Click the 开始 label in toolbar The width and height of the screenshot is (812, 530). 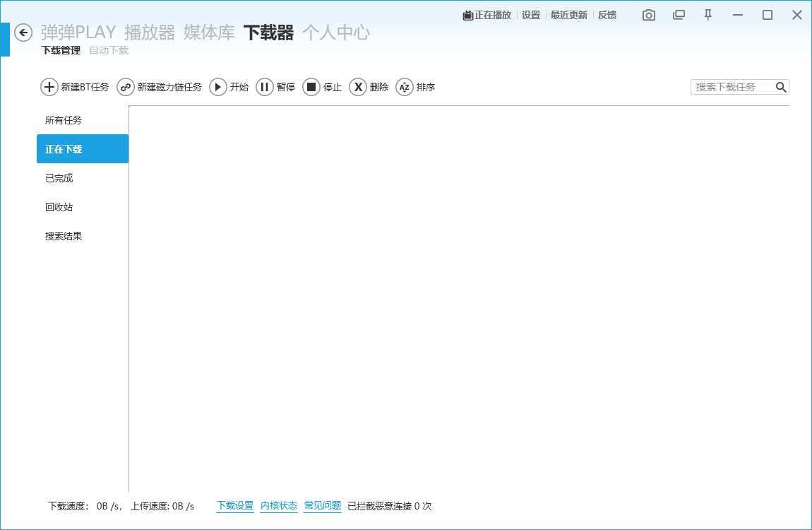(239, 87)
